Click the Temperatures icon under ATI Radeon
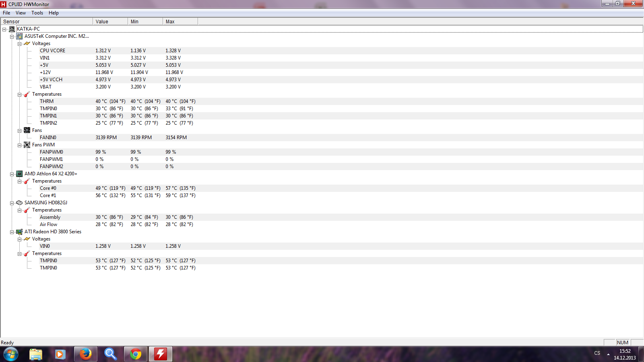The image size is (644, 362). (x=27, y=253)
